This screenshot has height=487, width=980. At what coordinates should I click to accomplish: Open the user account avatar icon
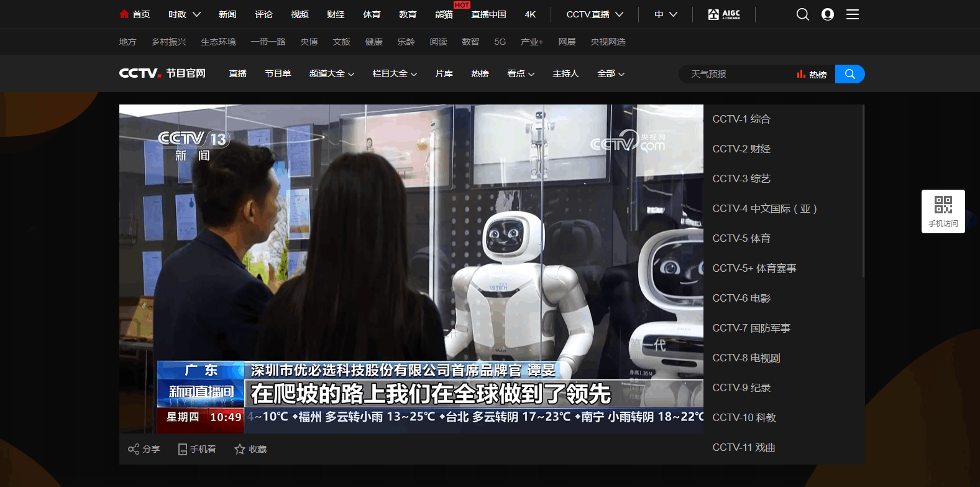point(828,14)
